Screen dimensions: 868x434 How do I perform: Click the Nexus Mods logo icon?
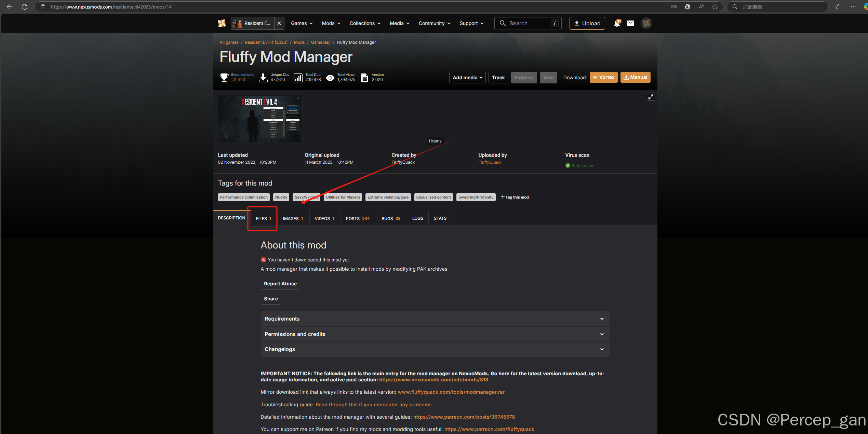click(x=222, y=23)
